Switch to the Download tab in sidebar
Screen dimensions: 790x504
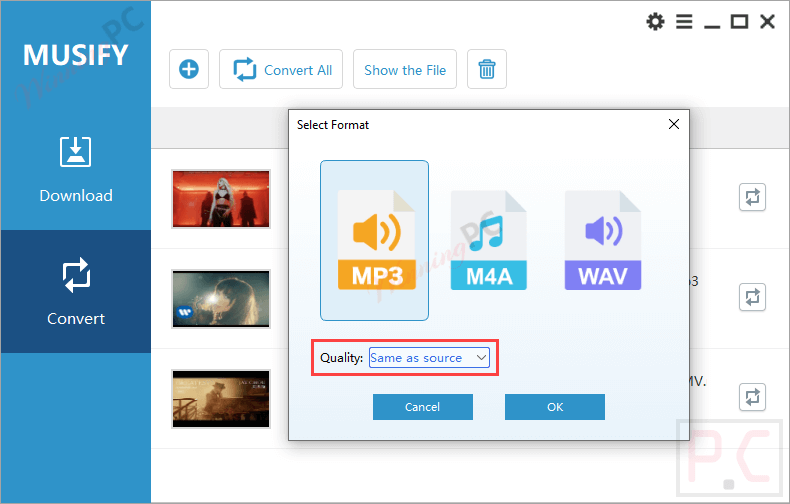click(76, 169)
